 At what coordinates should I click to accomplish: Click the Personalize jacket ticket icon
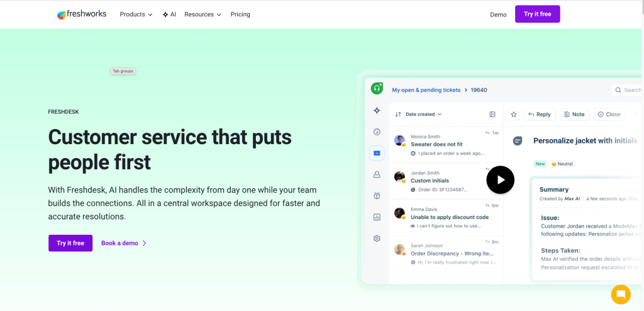pos(518,140)
